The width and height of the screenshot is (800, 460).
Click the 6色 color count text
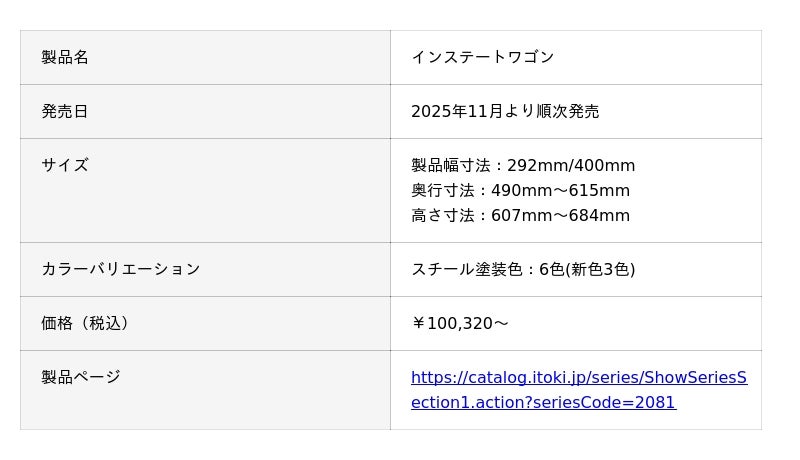click(x=551, y=269)
